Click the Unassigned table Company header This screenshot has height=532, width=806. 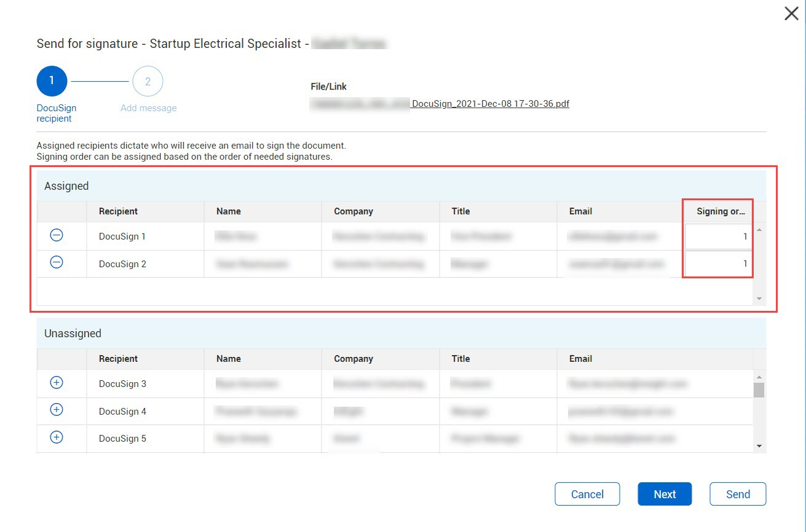[381, 359]
